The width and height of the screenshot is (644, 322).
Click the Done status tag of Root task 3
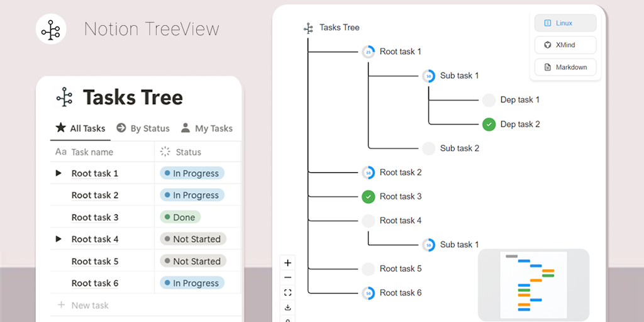pyautogui.click(x=179, y=218)
